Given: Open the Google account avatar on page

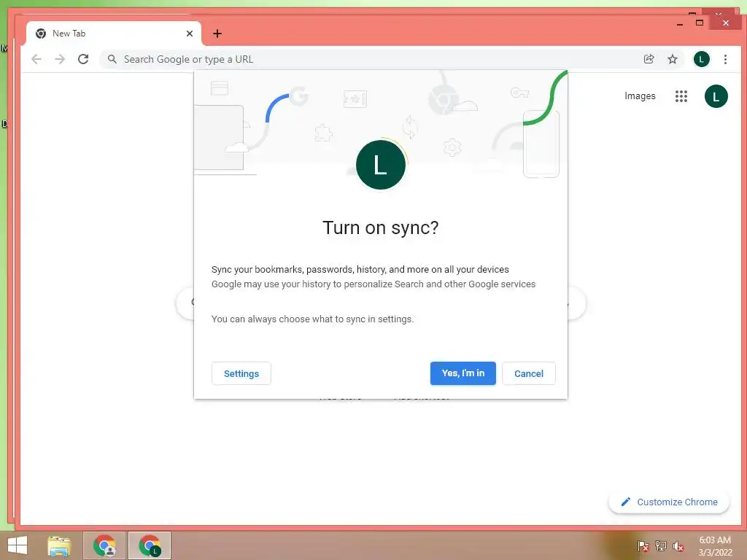Looking at the screenshot, I should (x=716, y=96).
